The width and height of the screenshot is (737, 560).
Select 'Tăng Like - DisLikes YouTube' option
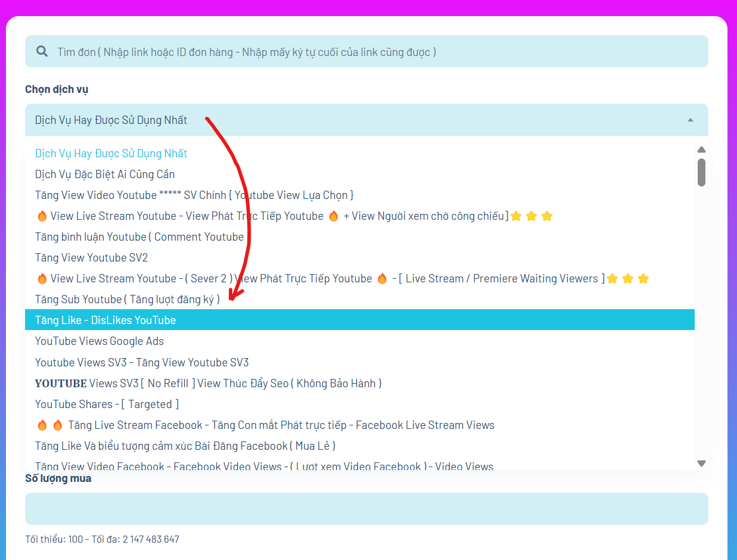105,320
